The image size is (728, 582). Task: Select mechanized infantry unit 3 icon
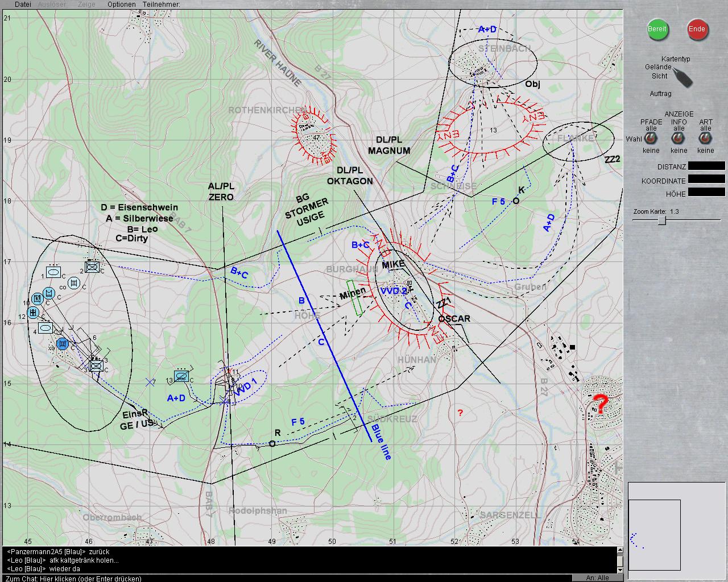pos(96,366)
